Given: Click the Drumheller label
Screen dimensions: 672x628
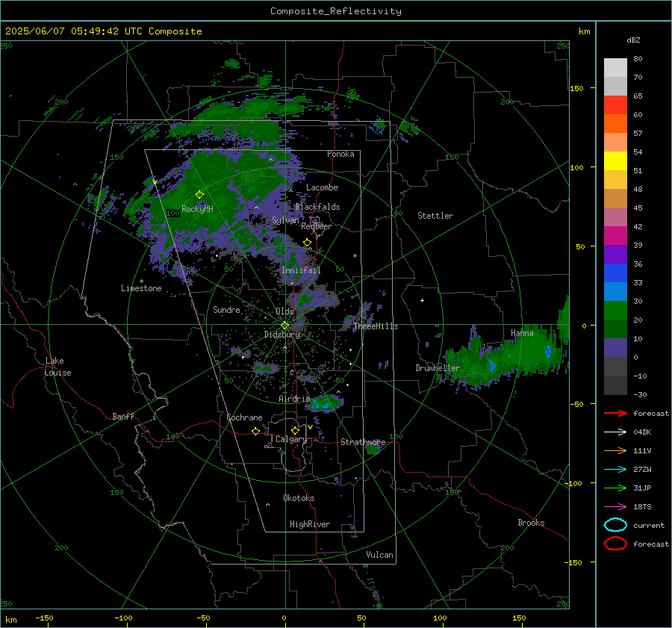Looking at the screenshot, I should pyautogui.click(x=438, y=368).
